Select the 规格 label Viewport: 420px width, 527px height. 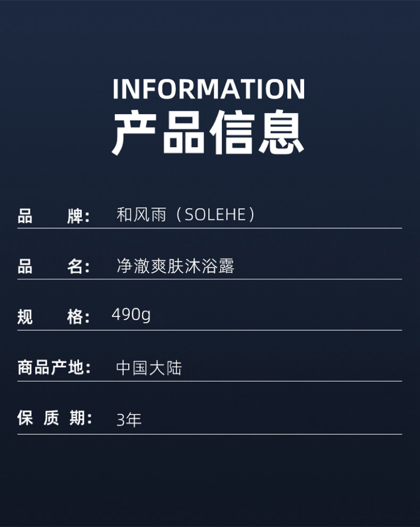(x=54, y=317)
